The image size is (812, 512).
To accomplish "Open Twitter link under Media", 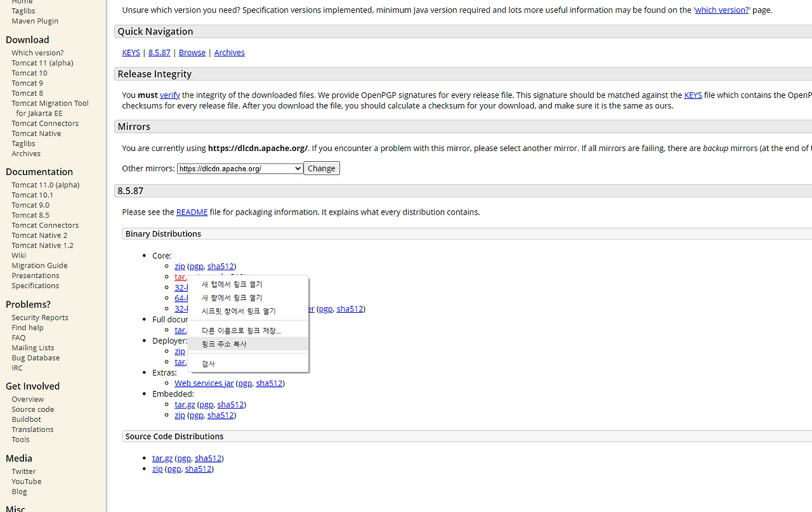I will click(23, 472).
